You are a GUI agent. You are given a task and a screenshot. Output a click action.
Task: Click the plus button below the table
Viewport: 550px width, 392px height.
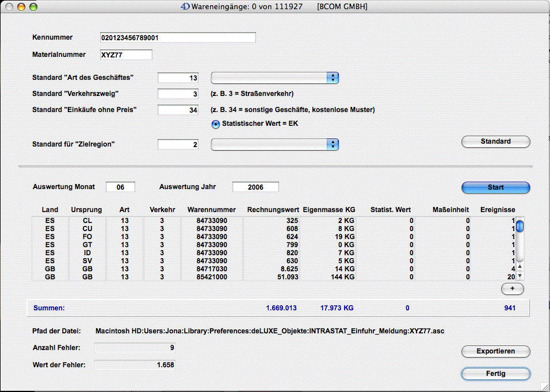[x=512, y=289]
